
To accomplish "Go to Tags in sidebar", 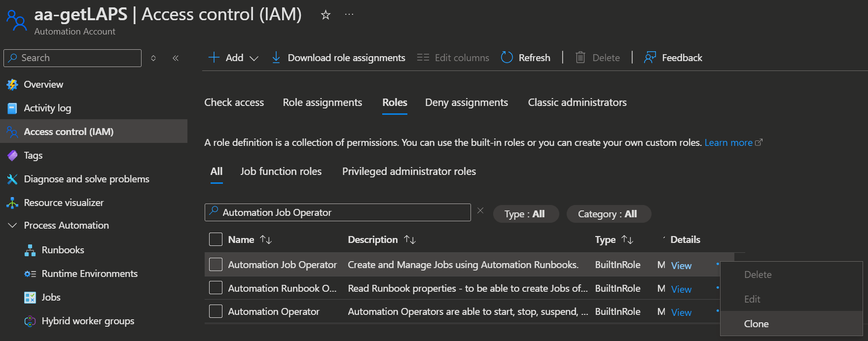I will pos(33,155).
